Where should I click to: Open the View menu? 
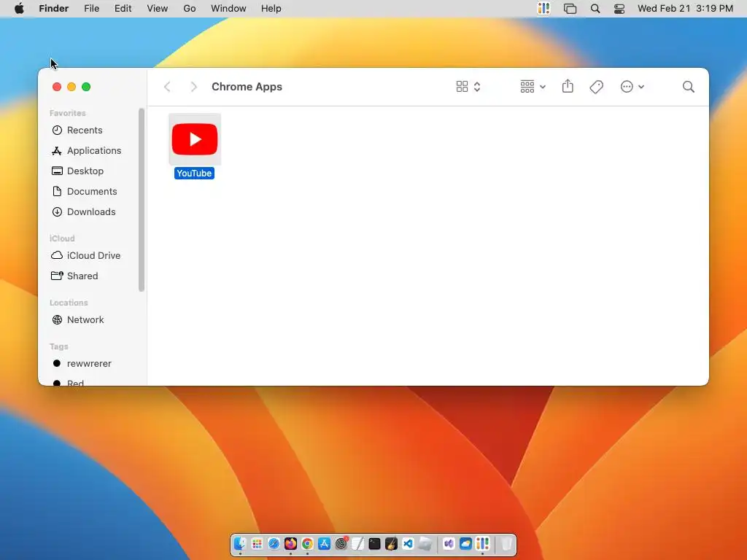[158, 9]
